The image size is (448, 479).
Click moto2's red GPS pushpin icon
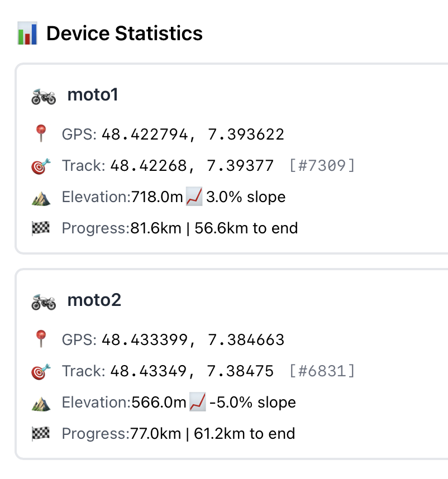41,338
